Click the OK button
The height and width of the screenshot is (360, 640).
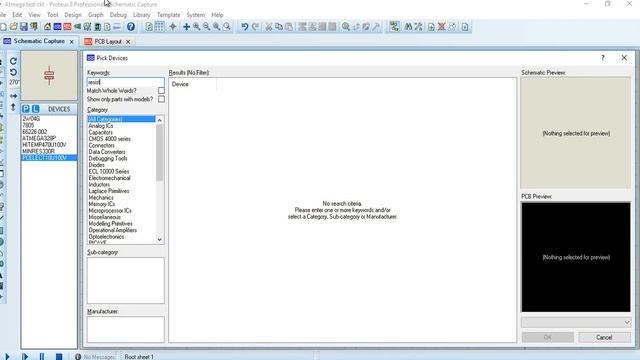point(548,338)
